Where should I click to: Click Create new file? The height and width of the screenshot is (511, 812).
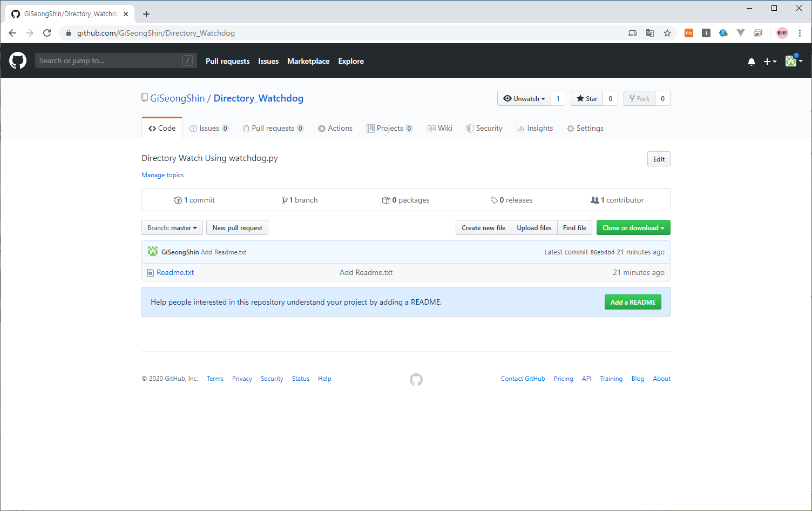[483, 227]
